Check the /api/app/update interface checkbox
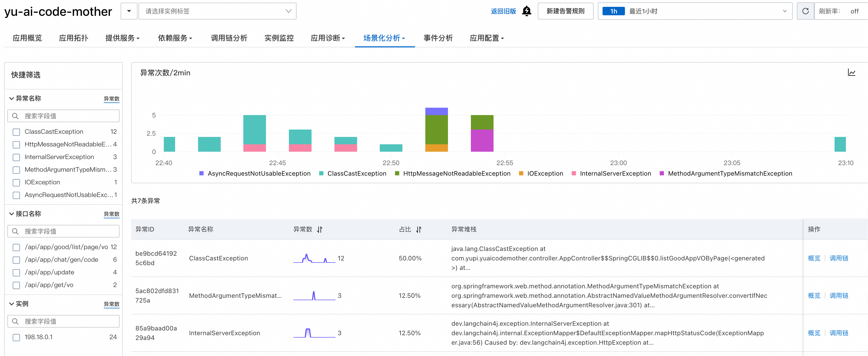 click(x=16, y=273)
